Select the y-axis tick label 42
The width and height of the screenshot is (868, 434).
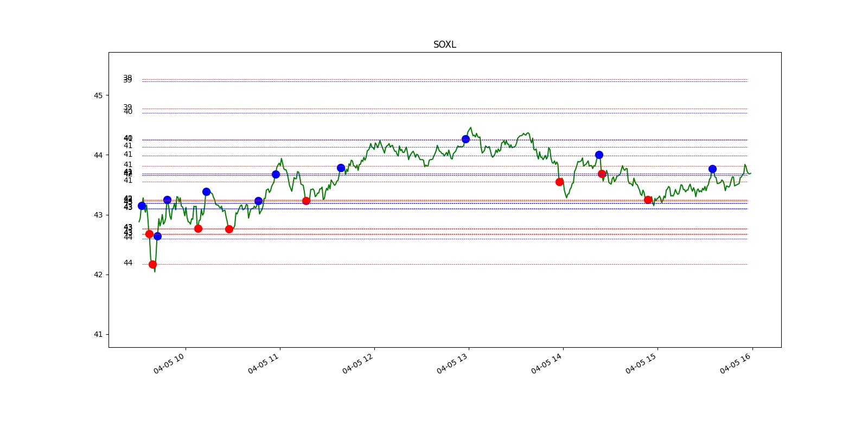pyautogui.click(x=98, y=275)
